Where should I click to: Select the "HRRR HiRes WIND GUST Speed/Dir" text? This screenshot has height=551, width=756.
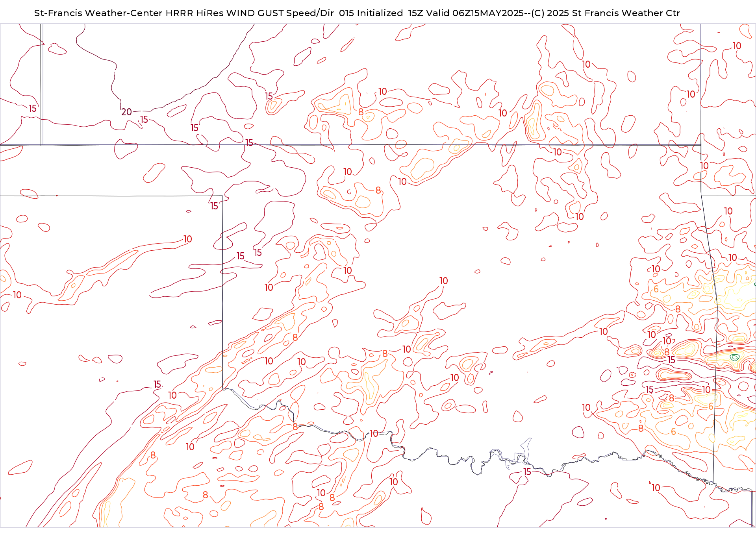[x=250, y=13]
